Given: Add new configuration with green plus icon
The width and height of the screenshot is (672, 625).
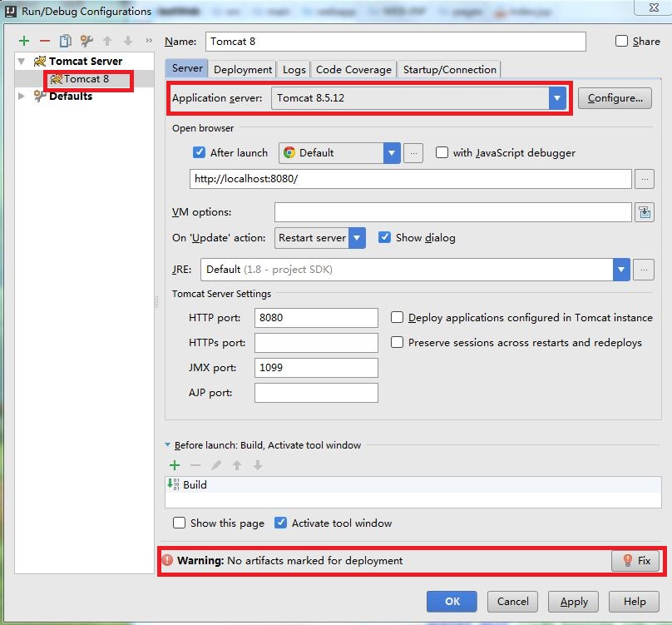Looking at the screenshot, I should 24,41.
